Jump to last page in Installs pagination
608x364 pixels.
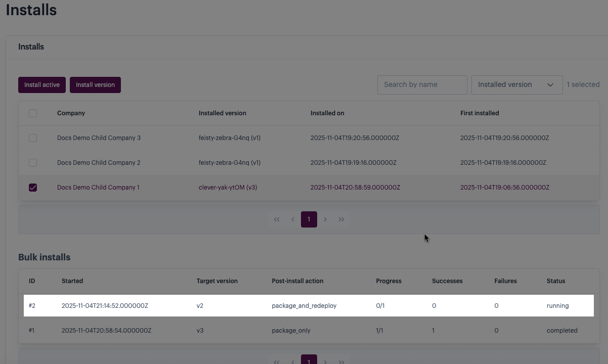click(x=341, y=219)
